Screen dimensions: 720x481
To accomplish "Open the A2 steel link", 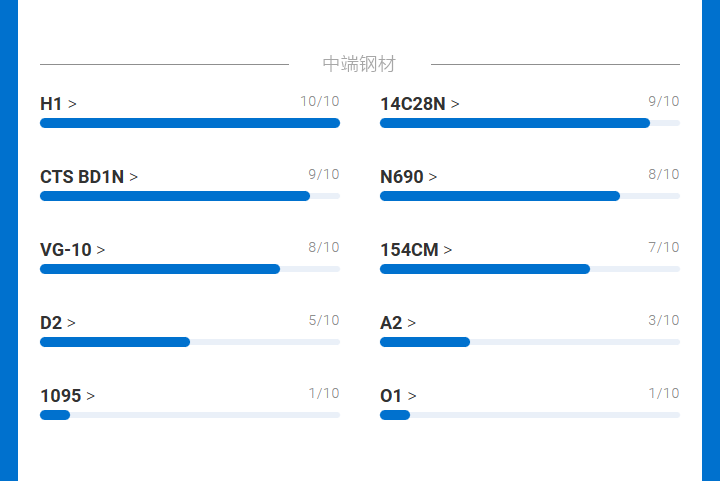I will [398, 323].
